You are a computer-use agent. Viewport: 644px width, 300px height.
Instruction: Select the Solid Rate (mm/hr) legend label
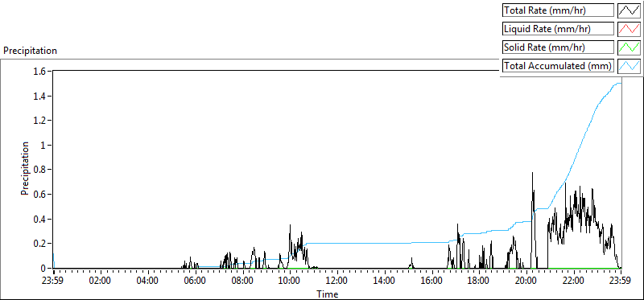[544, 47]
